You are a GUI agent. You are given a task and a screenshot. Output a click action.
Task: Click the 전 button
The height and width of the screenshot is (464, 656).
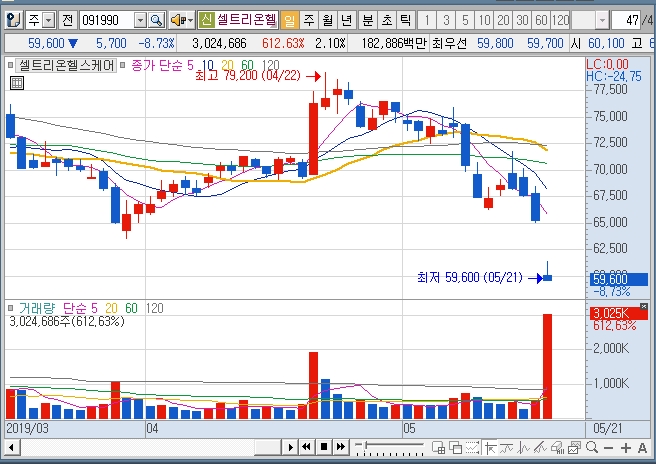(67, 20)
